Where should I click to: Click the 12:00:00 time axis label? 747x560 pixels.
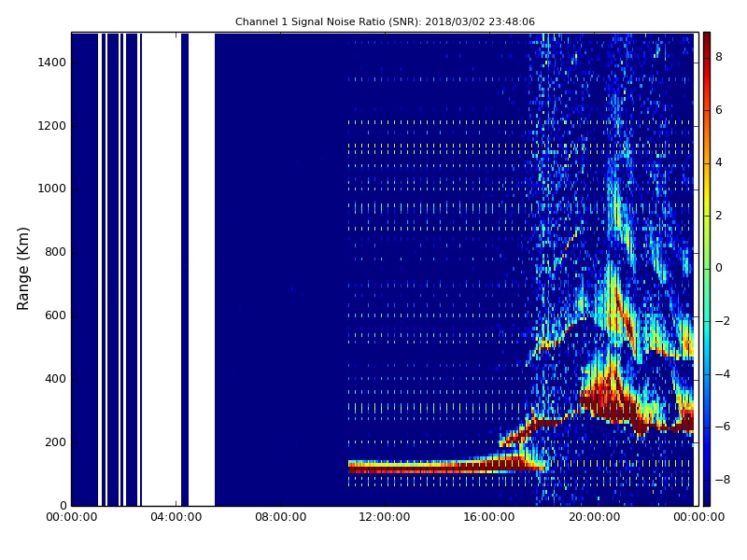click(385, 517)
